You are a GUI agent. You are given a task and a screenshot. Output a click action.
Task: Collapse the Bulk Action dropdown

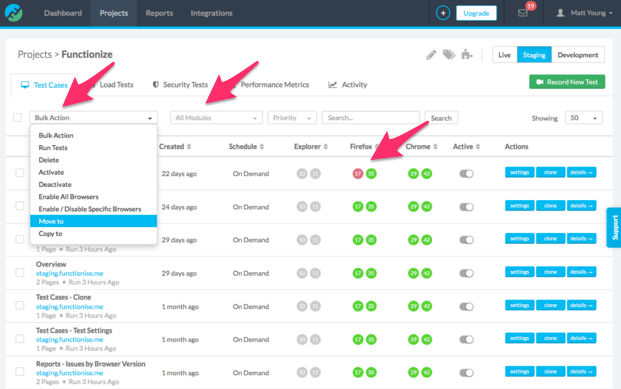click(x=93, y=118)
